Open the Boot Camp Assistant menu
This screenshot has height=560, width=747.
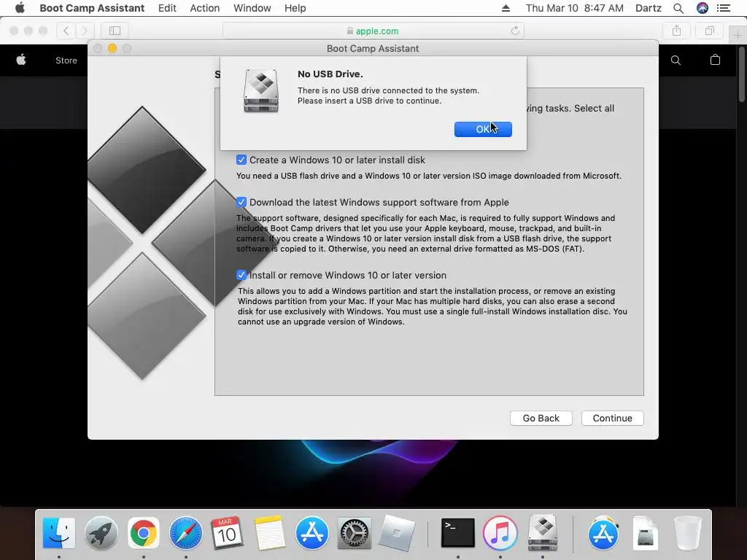click(92, 8)
